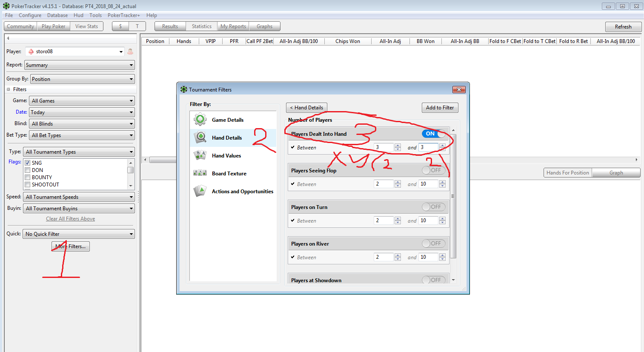Open the Quick Filter dropdown
The image size is (644, 352).
pos(79,234)
